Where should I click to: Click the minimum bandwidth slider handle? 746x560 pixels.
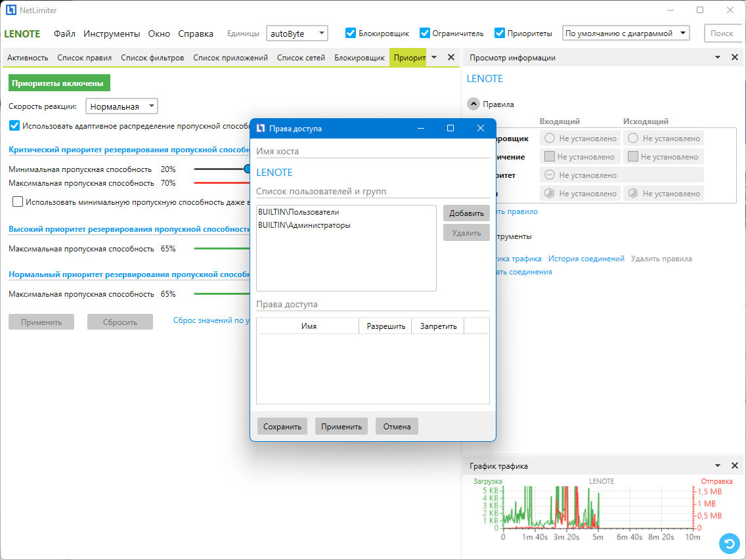tap(247, 169)
